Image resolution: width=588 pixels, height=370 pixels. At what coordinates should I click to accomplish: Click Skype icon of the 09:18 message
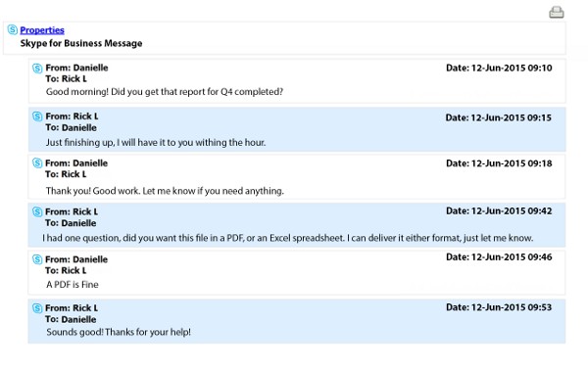pos(37,162)
